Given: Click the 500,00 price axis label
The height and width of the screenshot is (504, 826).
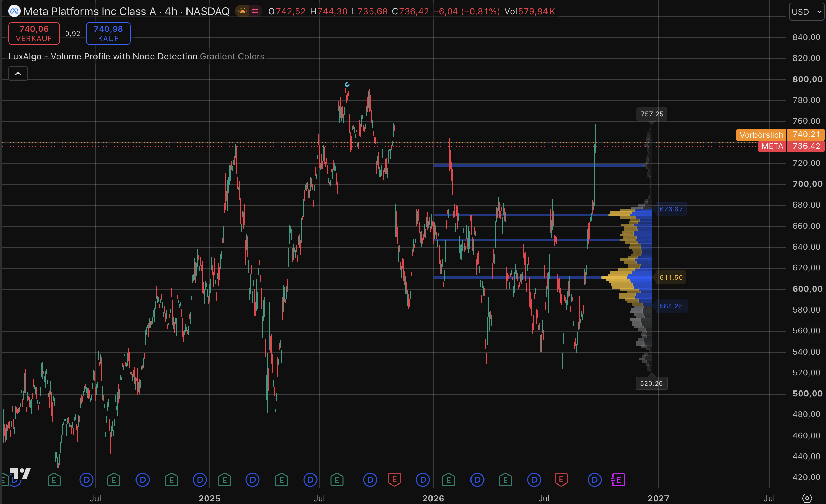Looking at the screenshot, I should click(808, 394).
